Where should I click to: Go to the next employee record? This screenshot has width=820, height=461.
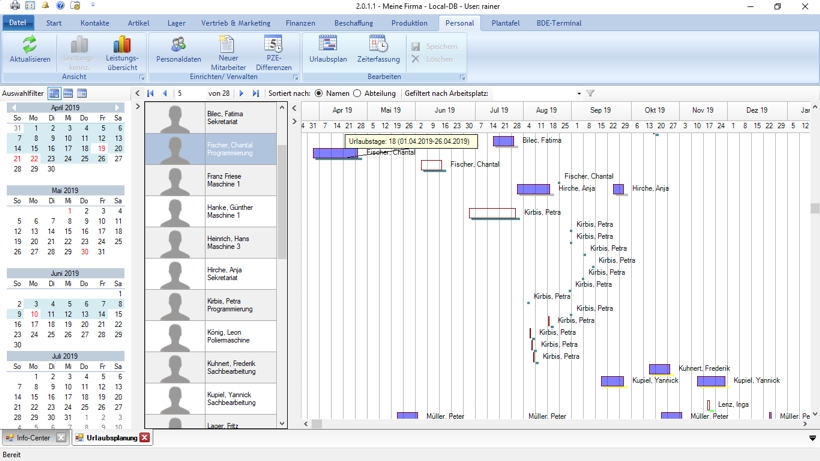click(x=241, y=94)
